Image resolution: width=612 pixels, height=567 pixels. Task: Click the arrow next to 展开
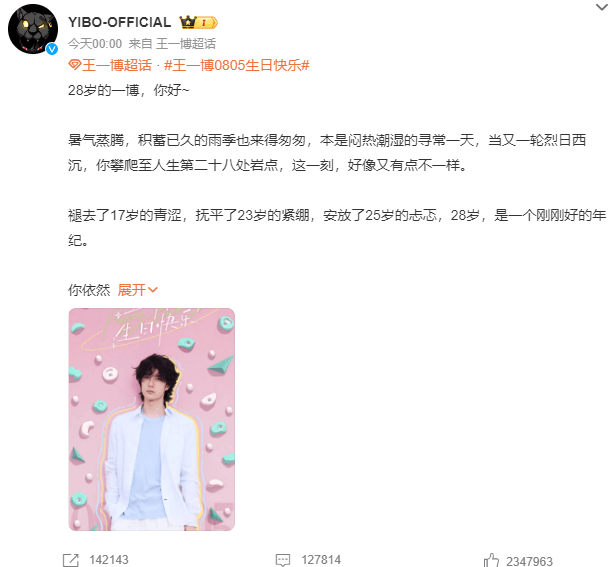click(153, 290)
